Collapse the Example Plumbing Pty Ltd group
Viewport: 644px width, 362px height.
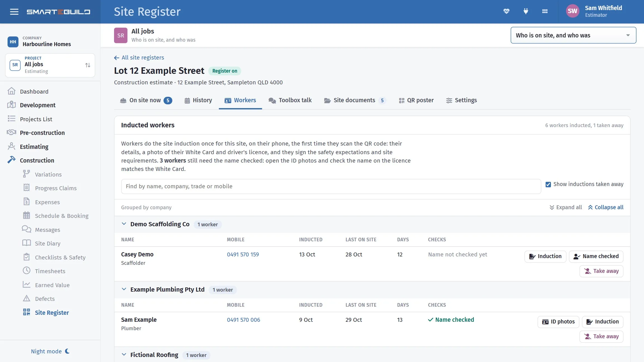click(124, 289)
